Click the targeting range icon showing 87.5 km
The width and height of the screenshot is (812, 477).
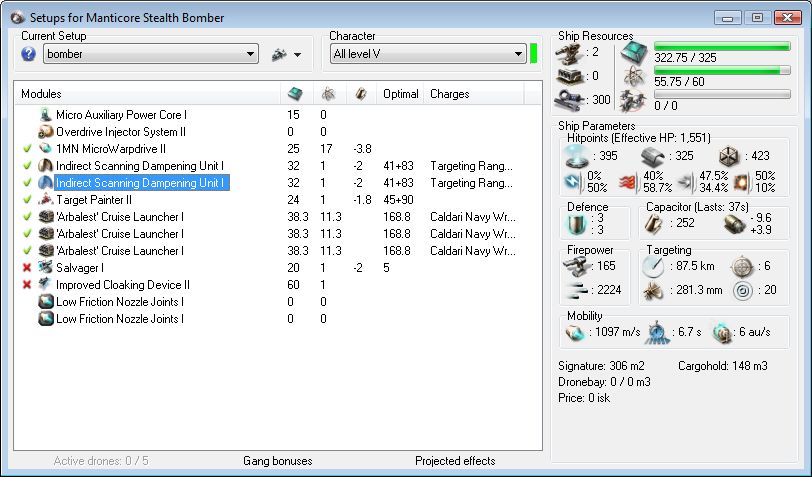652,266
